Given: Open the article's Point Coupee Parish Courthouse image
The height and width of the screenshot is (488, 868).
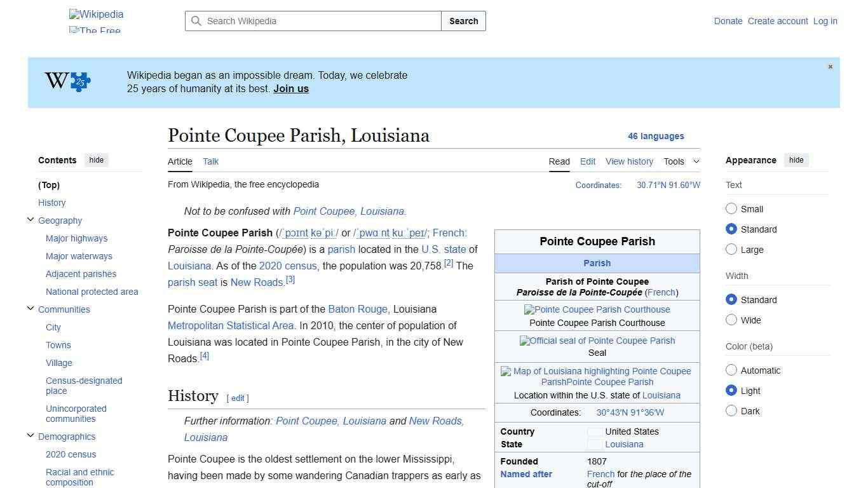Looking at the screenshot, I should coord(597,309).
